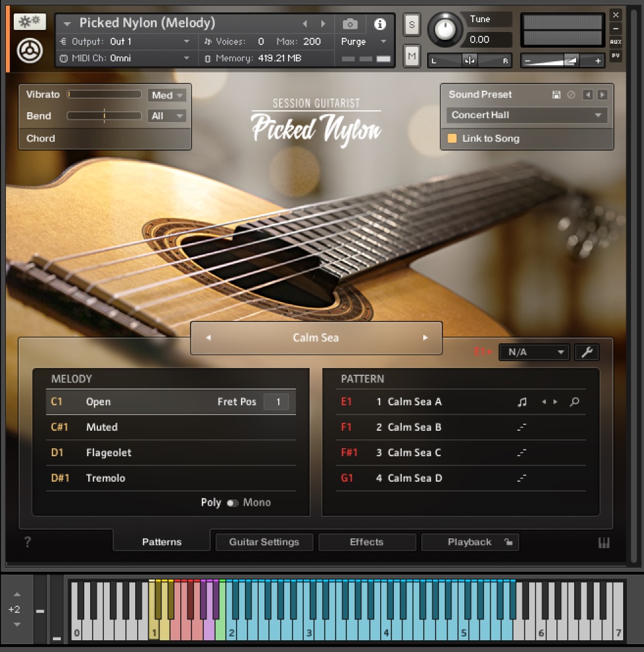Click the music note icon for Calm Sea A

(x=522, y=401)
